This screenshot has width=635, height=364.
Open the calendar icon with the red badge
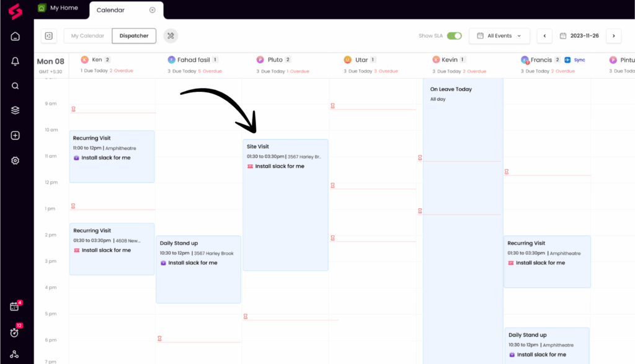click(15, 306)
